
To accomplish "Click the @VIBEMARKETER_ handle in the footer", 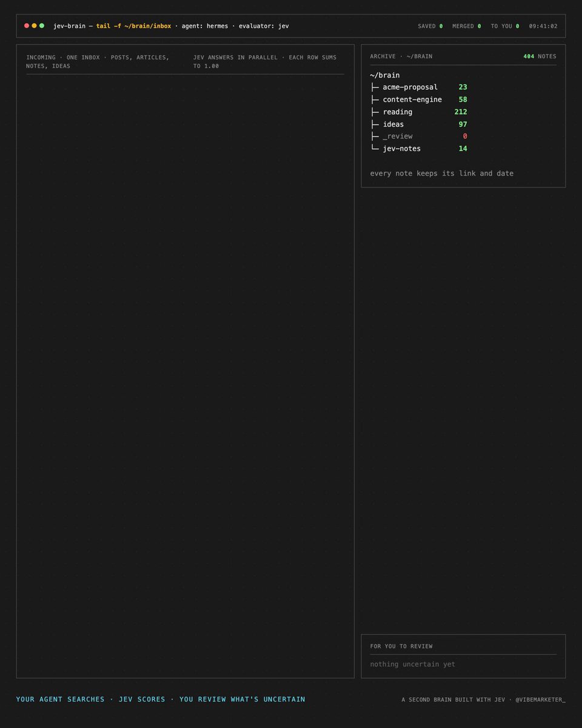I will pos(540,699).
